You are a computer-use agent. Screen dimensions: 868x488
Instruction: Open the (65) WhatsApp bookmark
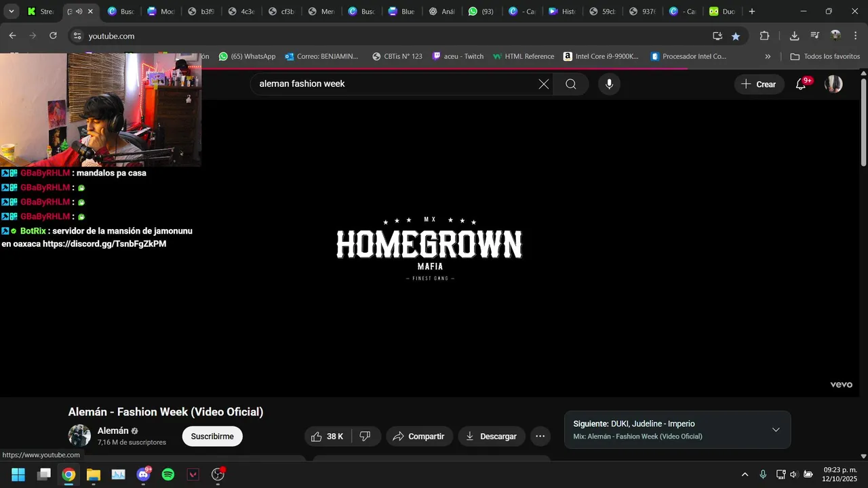247,56
